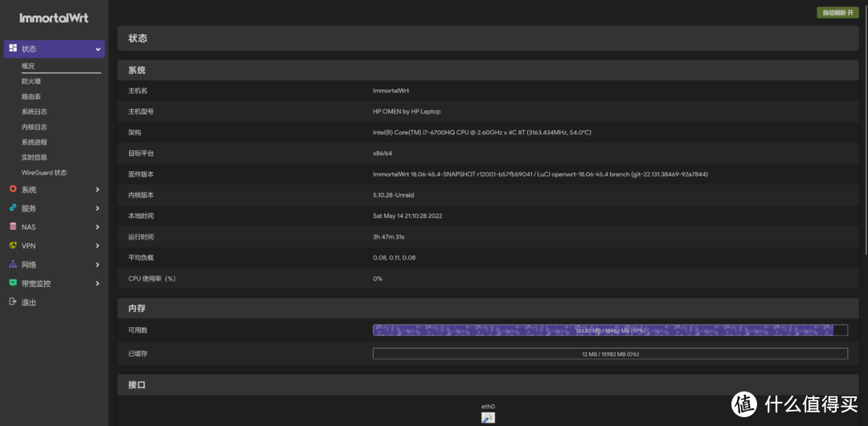The image size is (868, 426).
Task: Open the 内核日志 page
Action: [35, 127]
